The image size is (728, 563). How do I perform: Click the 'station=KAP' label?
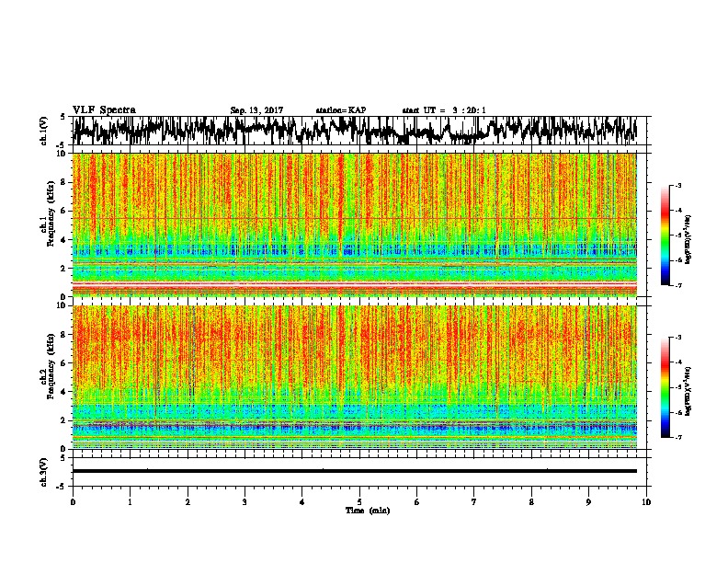[341, 110]
